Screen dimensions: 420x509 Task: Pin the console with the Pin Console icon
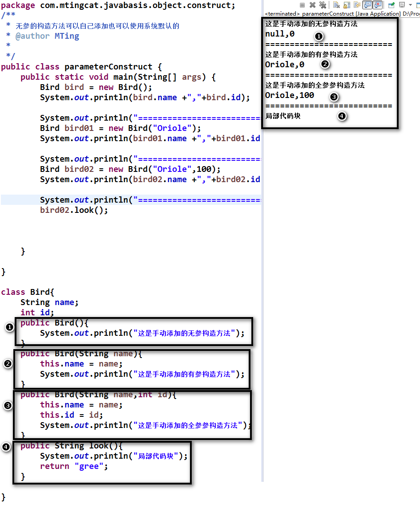392,5
